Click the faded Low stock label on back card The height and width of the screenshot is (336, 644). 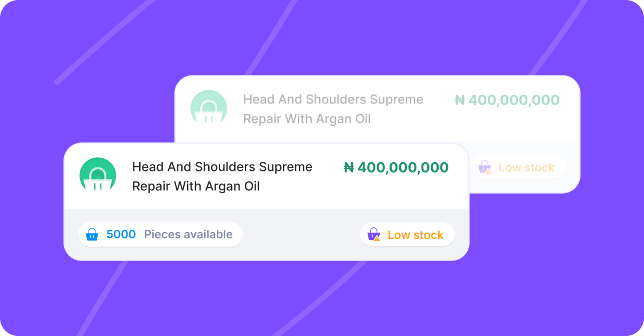coord(527,167)
